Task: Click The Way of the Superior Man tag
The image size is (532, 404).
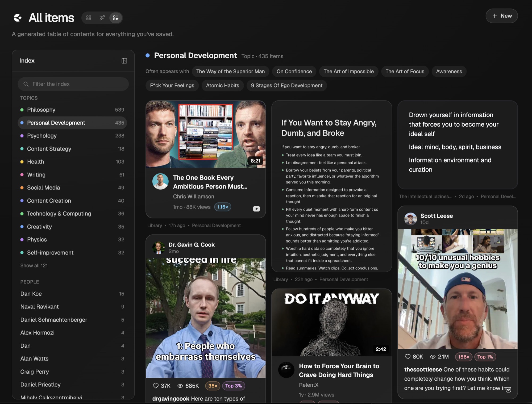Action: (230, 72)
